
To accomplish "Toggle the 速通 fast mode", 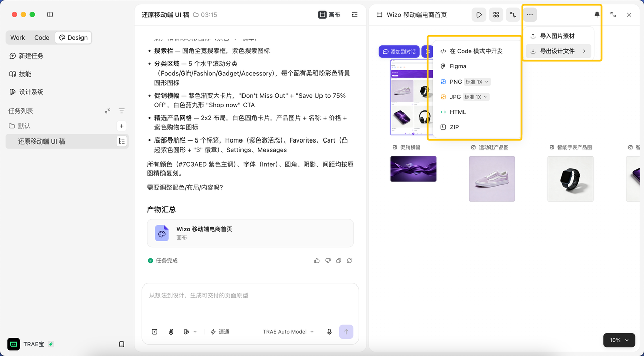I will click(x=220, y=332).
